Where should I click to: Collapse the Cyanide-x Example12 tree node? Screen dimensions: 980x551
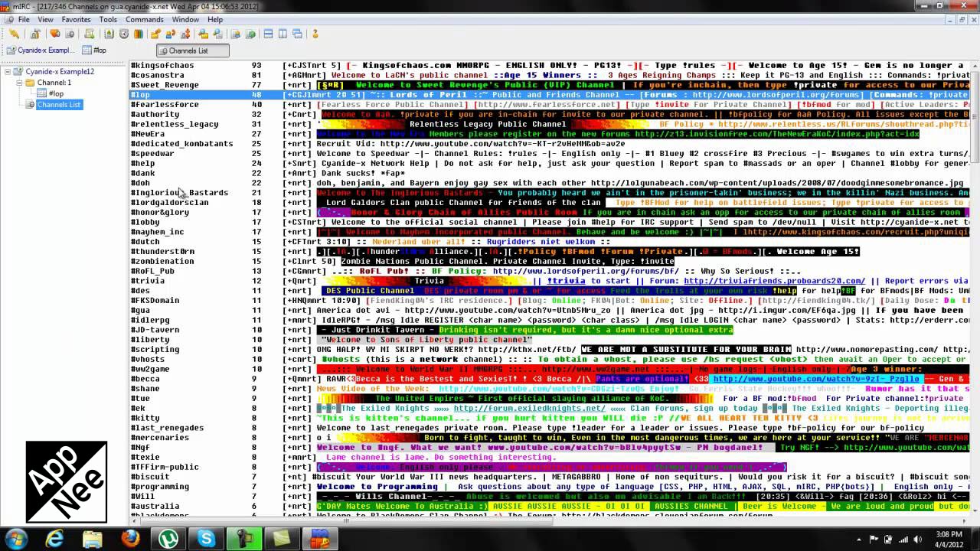coord(8,71)
